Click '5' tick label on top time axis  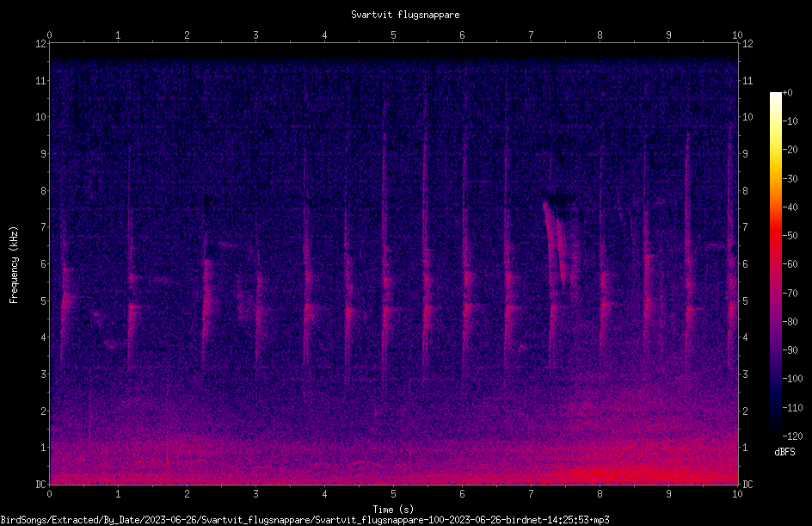coord(394,35)
